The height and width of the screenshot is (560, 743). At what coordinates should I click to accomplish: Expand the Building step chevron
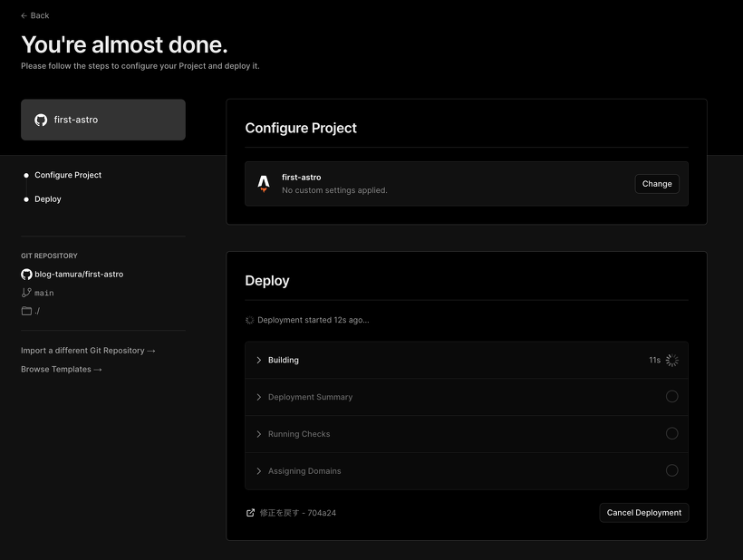coord(259,360)
